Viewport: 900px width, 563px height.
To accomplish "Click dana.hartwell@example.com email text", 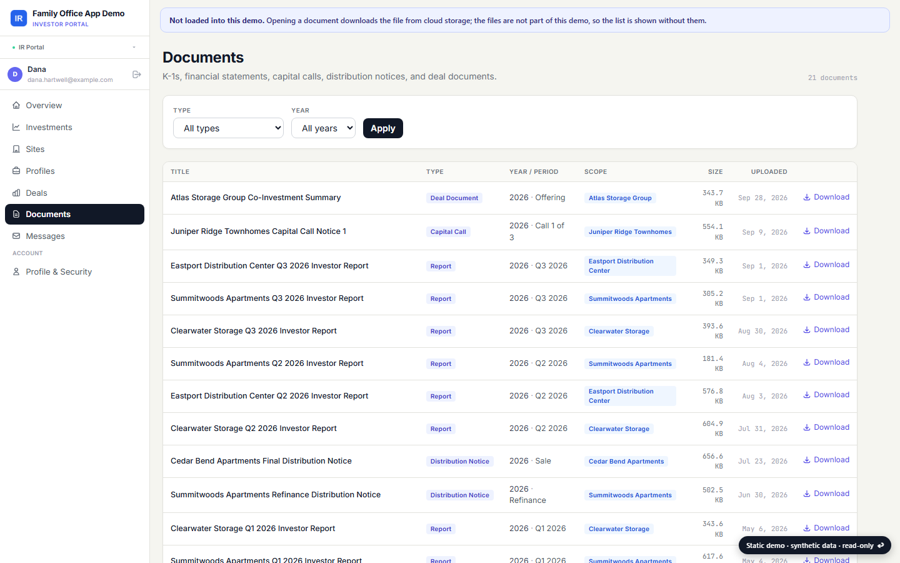I will tap(70, 80).
